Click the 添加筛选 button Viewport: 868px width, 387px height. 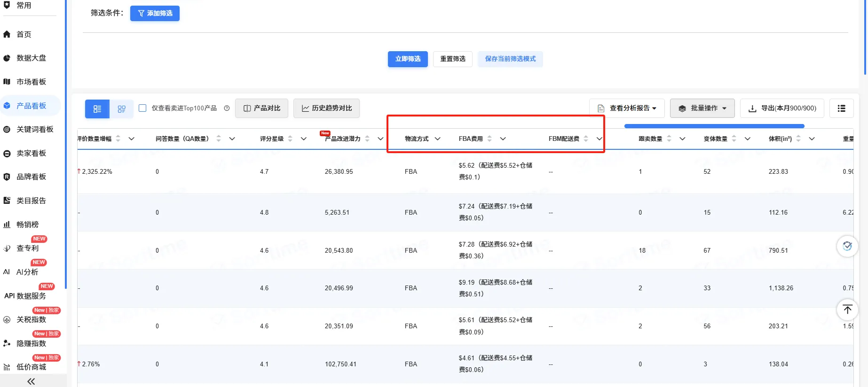point(155,13)
